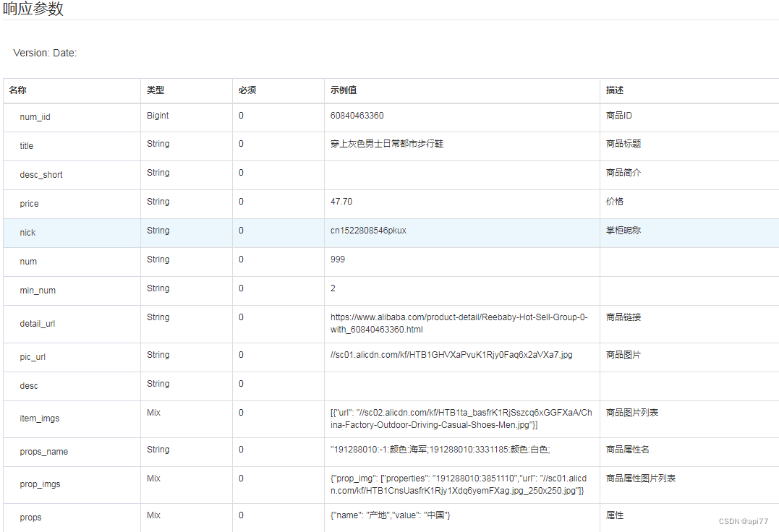Click the Mix type in item_imgs row
Image resolution: width=779 pixels, height=532 pixels.
pos(153,413)
